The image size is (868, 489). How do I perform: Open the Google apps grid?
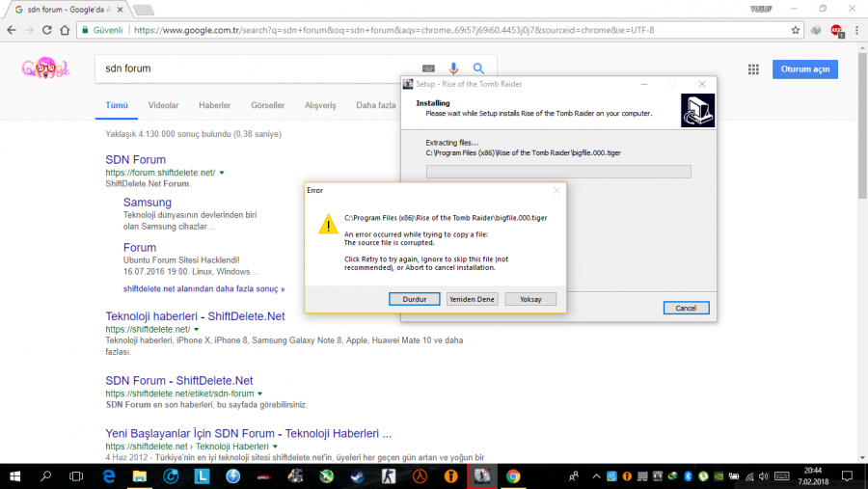(x=753, y=69)
